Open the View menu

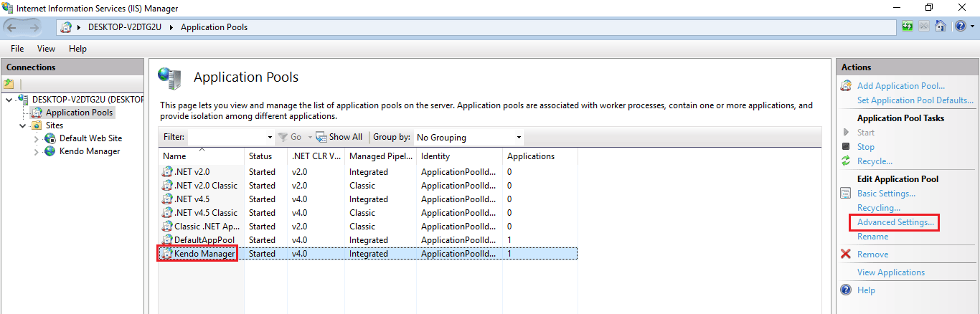coord(46,49)
